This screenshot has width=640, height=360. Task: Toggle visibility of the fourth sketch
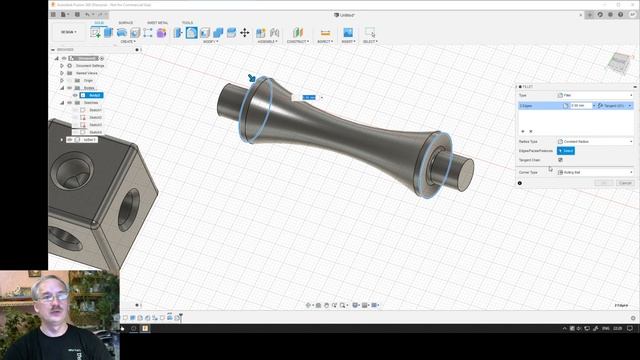click(76, 132)
